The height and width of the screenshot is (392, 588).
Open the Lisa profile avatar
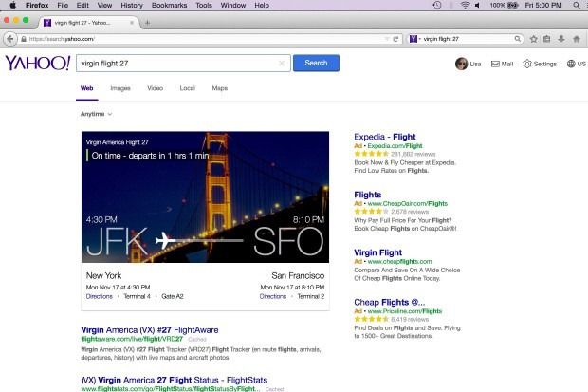click(462, 64)
